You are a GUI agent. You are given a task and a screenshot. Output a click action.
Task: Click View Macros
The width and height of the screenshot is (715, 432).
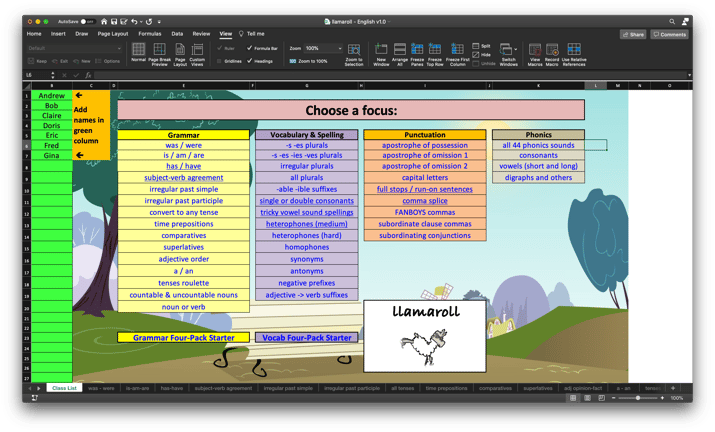coord(535,54)
